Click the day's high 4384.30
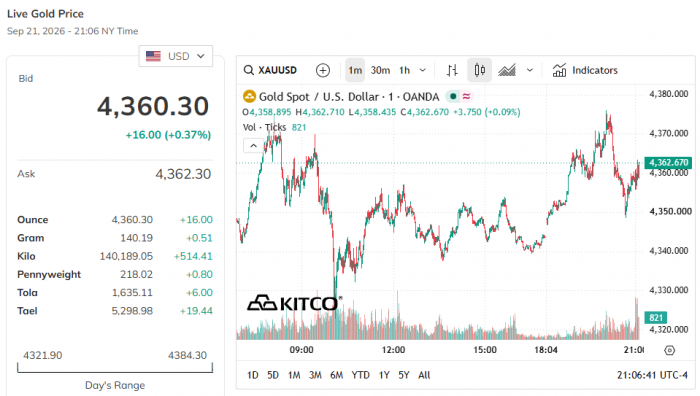The image size is (700, 396). (187, 355)
